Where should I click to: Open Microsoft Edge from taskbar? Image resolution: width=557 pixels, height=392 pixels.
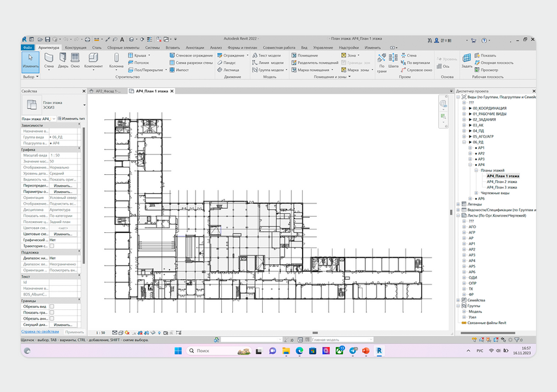tap(299, 351)
